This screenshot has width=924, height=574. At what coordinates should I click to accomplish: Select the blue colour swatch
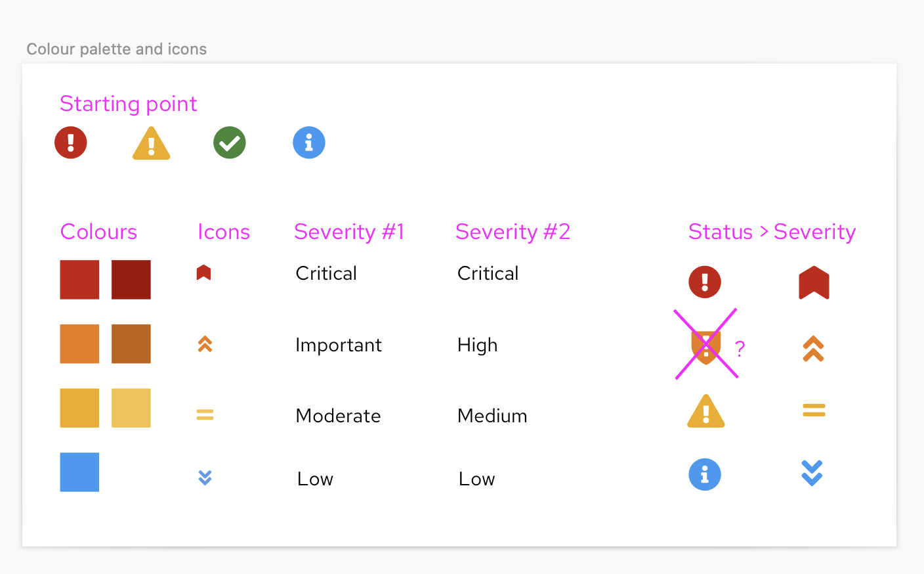point(79,472)
